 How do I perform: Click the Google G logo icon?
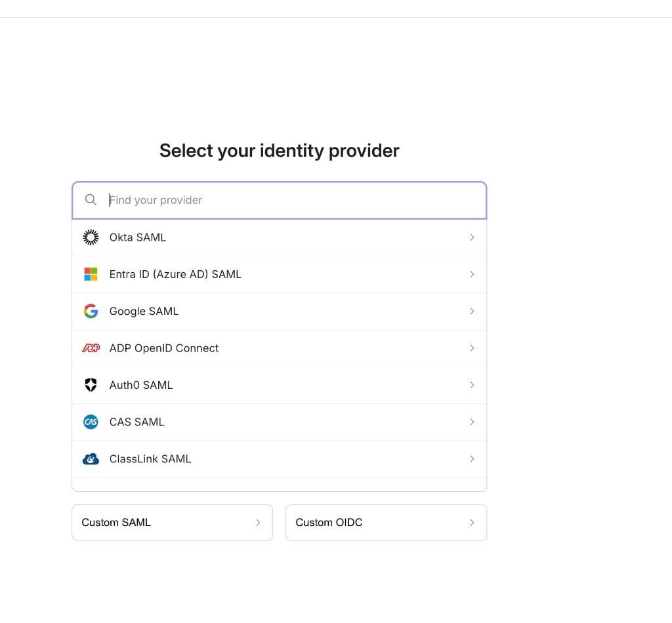91,311
